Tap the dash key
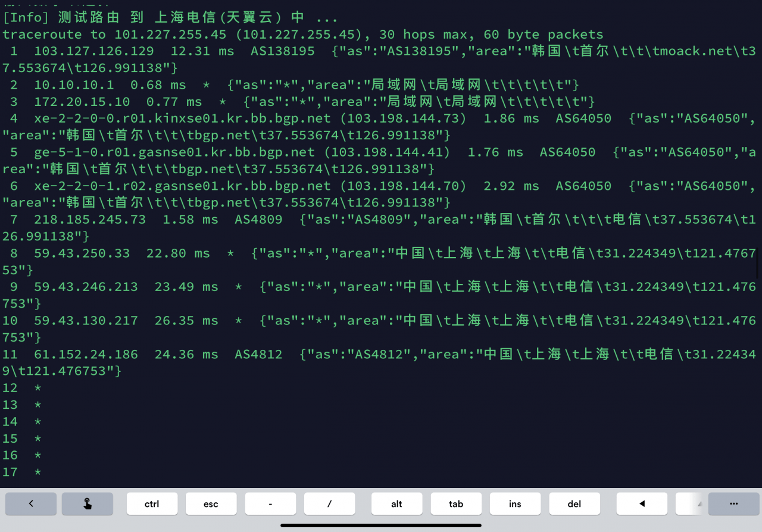Viewport: 762px width, 532px height. pyautogui.click(x=270, y=503)
